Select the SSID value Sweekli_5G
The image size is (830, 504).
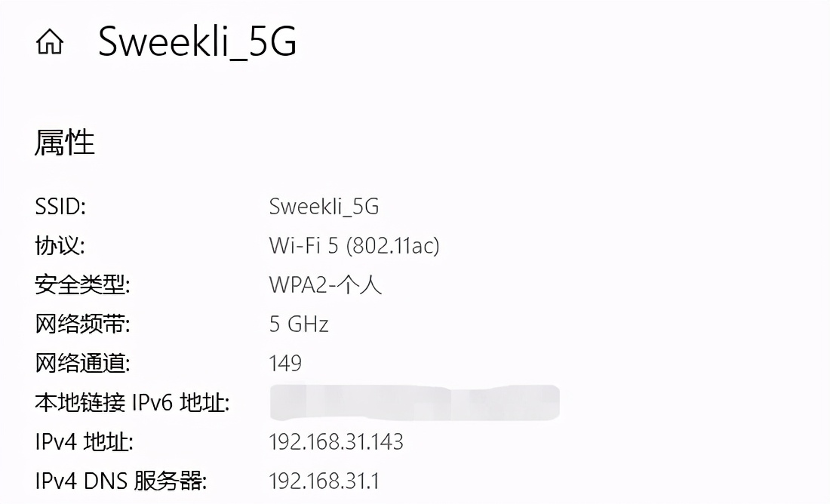(x=324, y=205)
